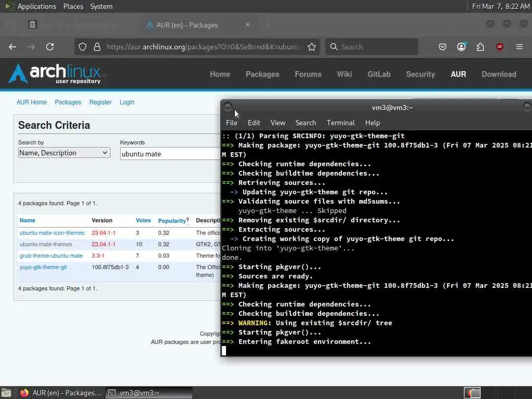
Task: Switch to vm3@vm3 terminal in taskbar
Action: click(149, 393)
